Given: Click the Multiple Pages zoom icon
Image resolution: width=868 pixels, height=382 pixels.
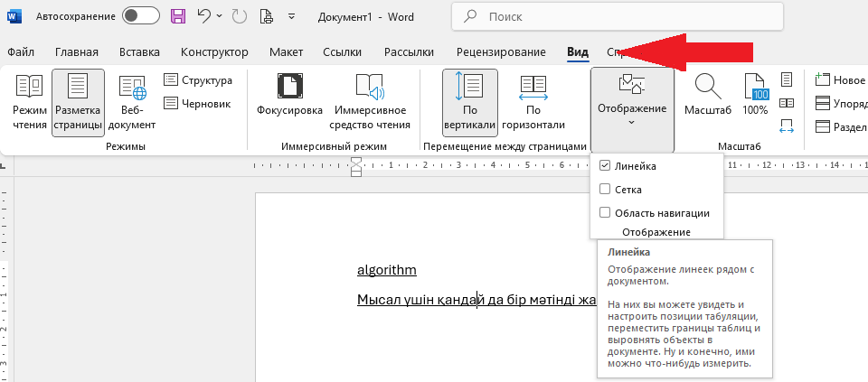Looking at the screenshot, I should (787, 103).
